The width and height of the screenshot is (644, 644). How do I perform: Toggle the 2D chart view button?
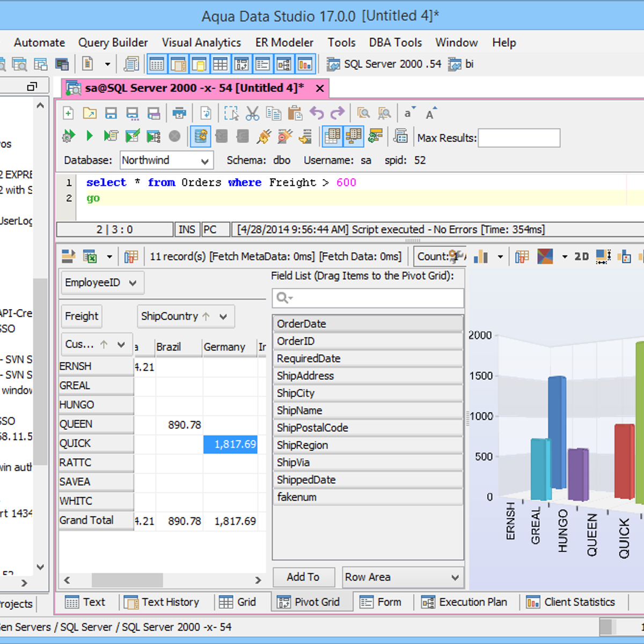(x=581, y=257)
